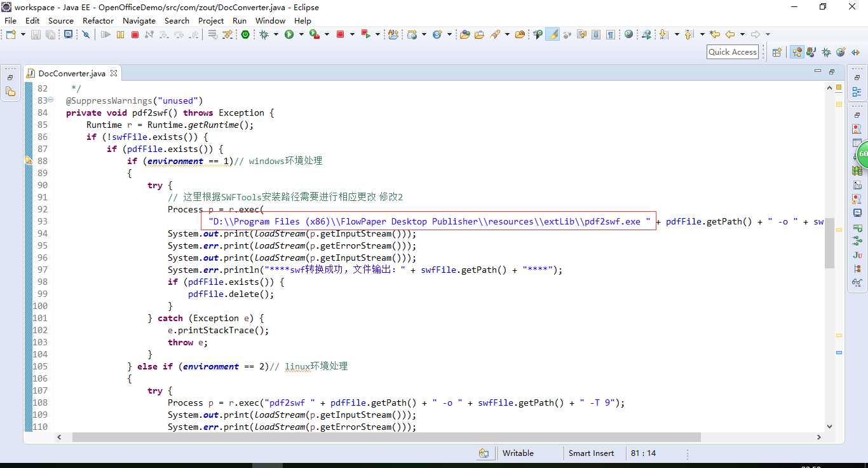
Task: Open the Next Annotation dropdown arrow
Action: tap(677, 34)
